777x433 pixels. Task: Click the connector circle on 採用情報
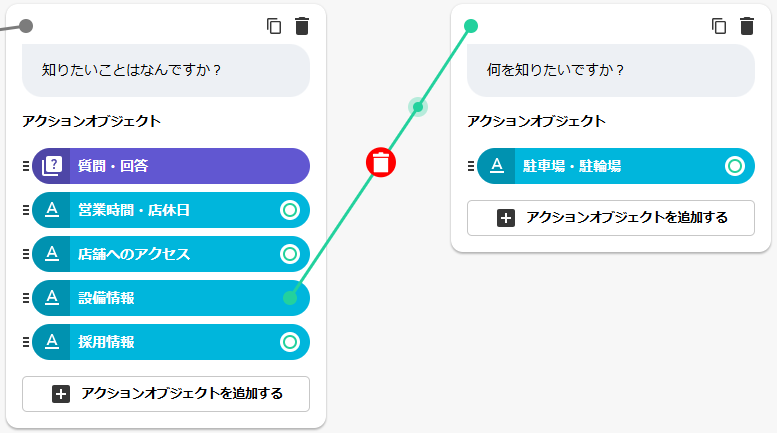(290, 342)
